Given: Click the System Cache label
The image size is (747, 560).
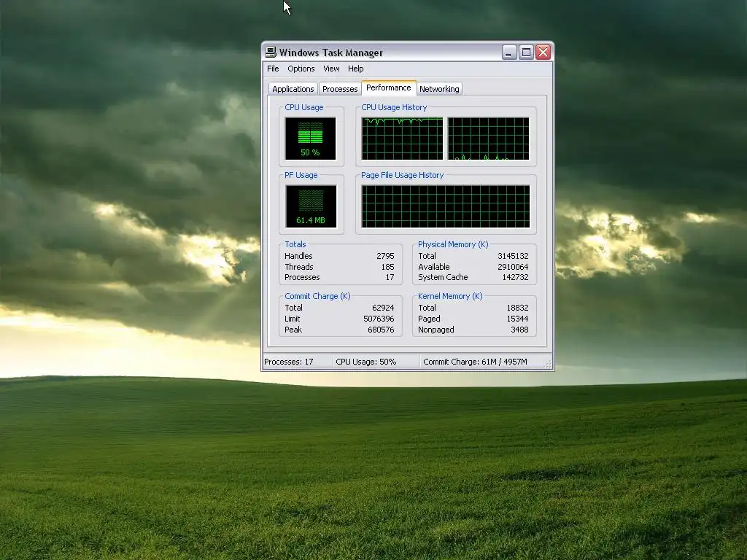Looking at the screenshot, I should click(443, 277).
